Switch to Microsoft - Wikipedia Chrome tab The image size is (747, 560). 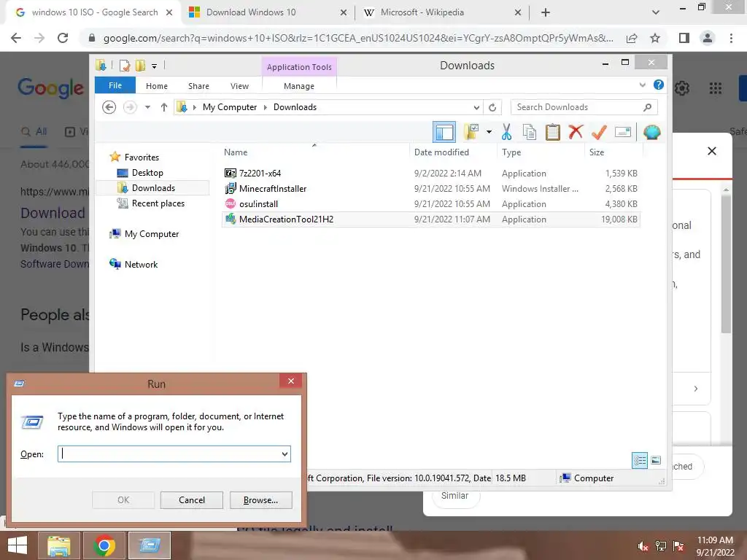click(x=442, y=12)
